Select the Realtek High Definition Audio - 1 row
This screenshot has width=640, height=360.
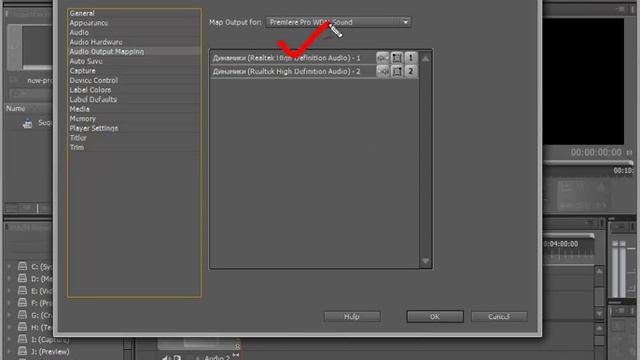tap(314, 58)
